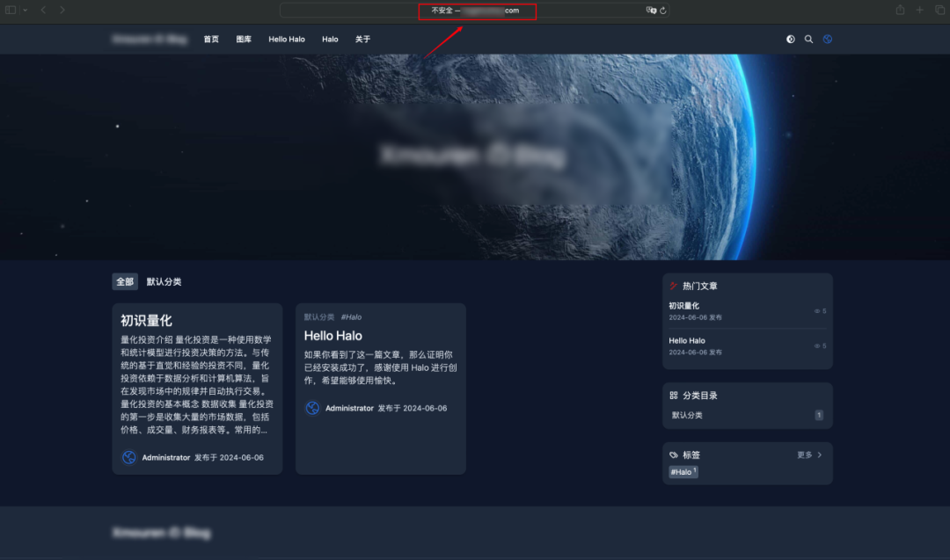Click the view-count eye icon for 初识量化
This screenshot has width=950, height=560.
[x=816, y=311]
